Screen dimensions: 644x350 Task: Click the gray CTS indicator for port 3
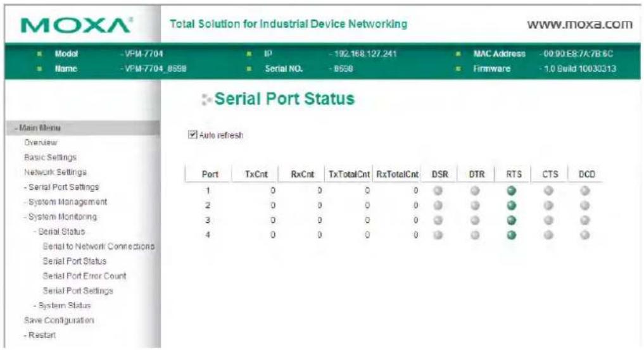coord(548,220)
